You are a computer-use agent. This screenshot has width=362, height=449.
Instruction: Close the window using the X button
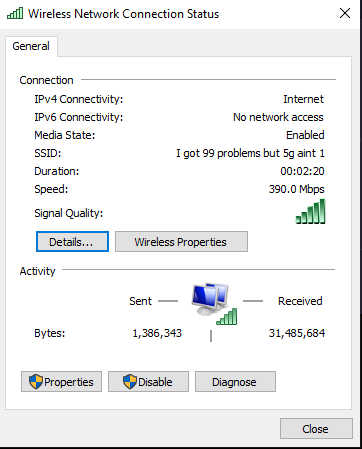(x=345, y=13)
